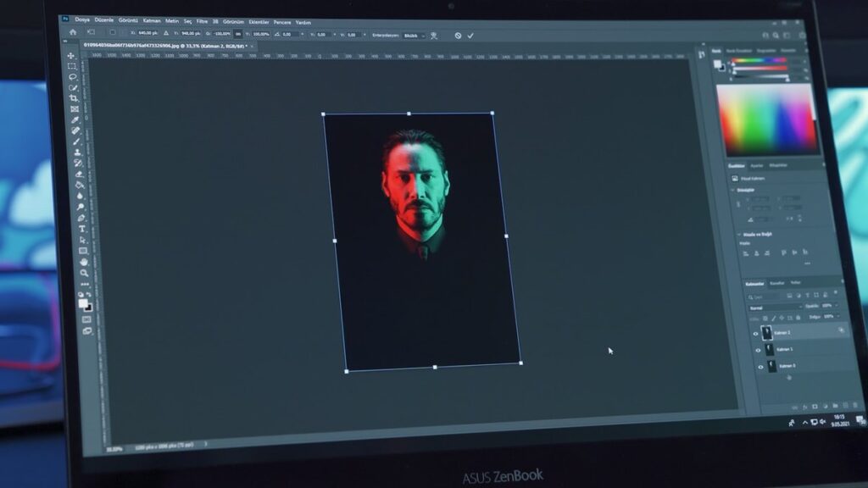Hide the Katman 1 layer eye
Screen dimensions: 868x488
758,350
